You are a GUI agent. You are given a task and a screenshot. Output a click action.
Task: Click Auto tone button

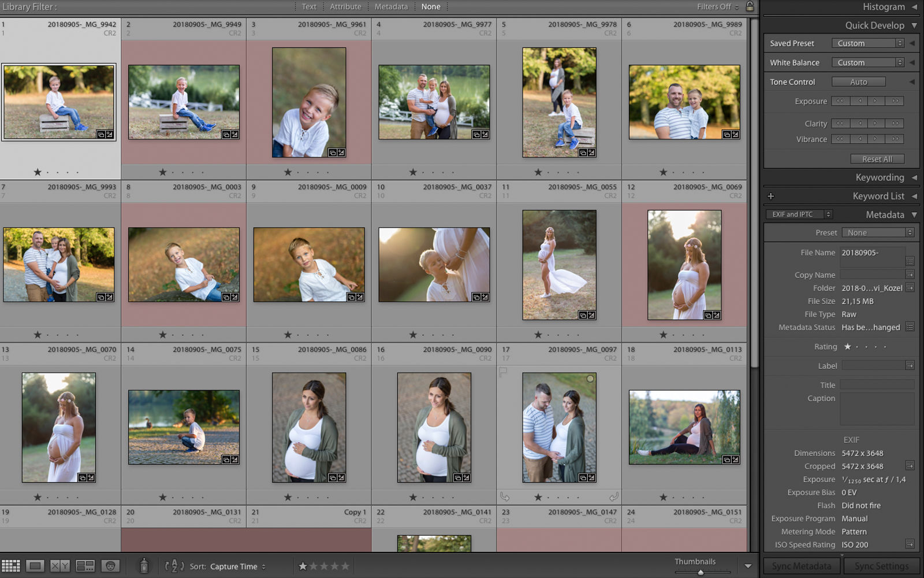click(858, 81)
